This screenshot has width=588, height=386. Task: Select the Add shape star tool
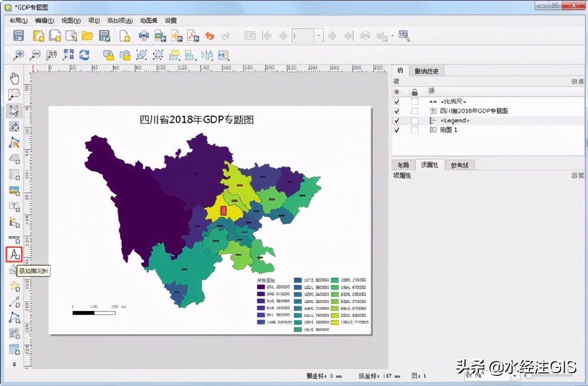tap(14, 286)
